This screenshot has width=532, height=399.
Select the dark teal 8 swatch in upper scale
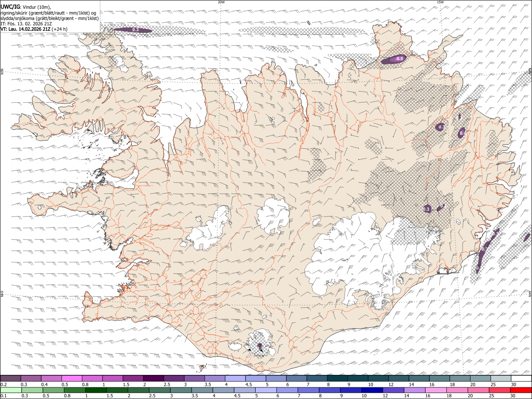[337, 378]
